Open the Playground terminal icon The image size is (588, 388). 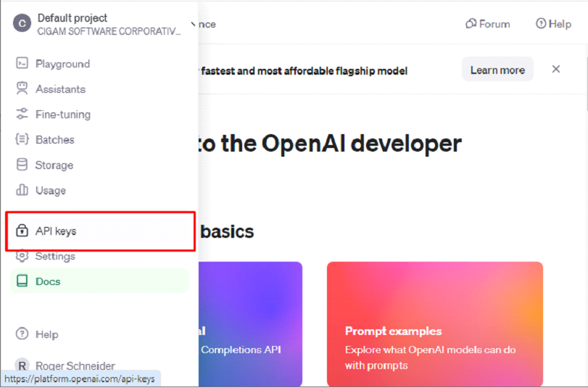point(22,63)
